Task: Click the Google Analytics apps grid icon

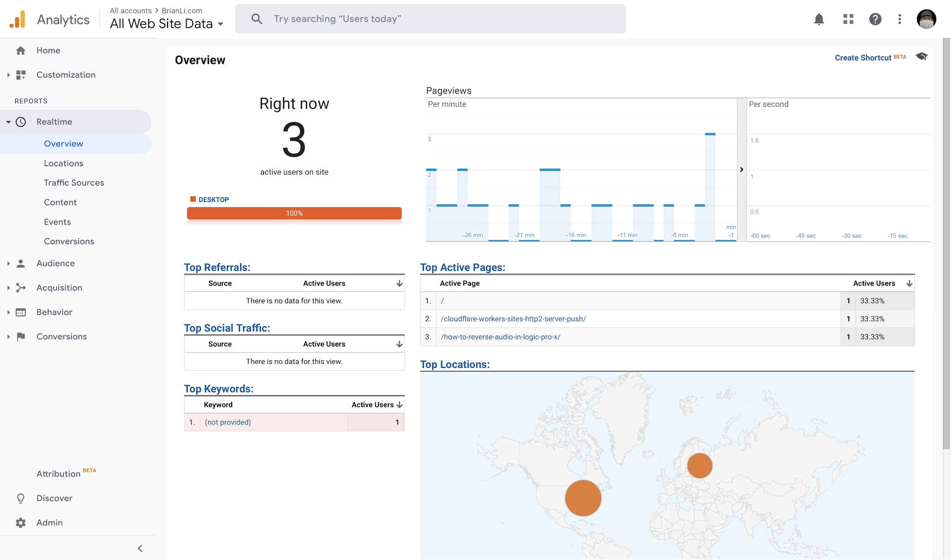Action: [x=847, y=18]
